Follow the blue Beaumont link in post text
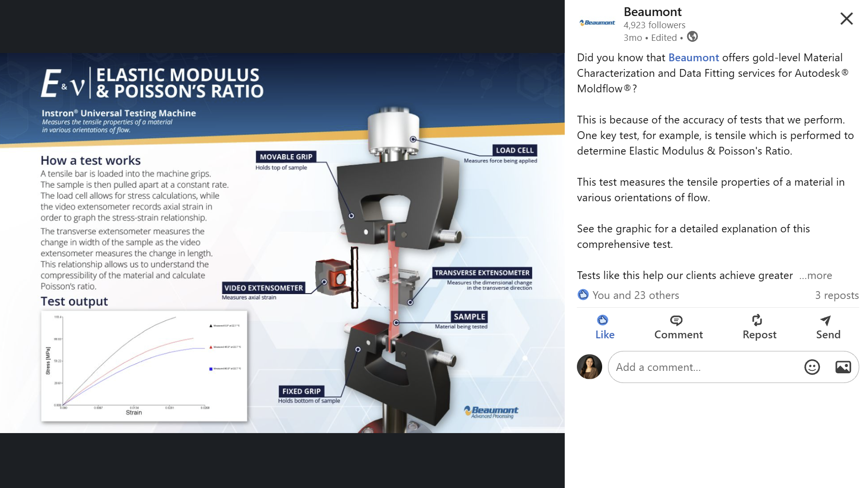 point(694,57)
